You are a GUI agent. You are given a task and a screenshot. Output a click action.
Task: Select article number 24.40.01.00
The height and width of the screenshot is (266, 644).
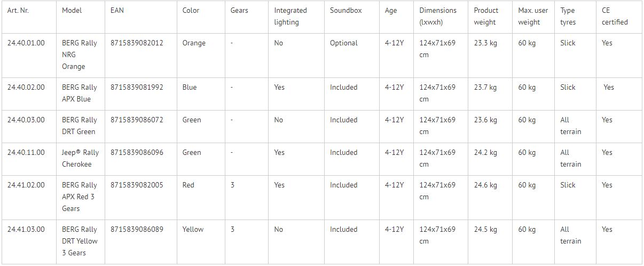26,43
